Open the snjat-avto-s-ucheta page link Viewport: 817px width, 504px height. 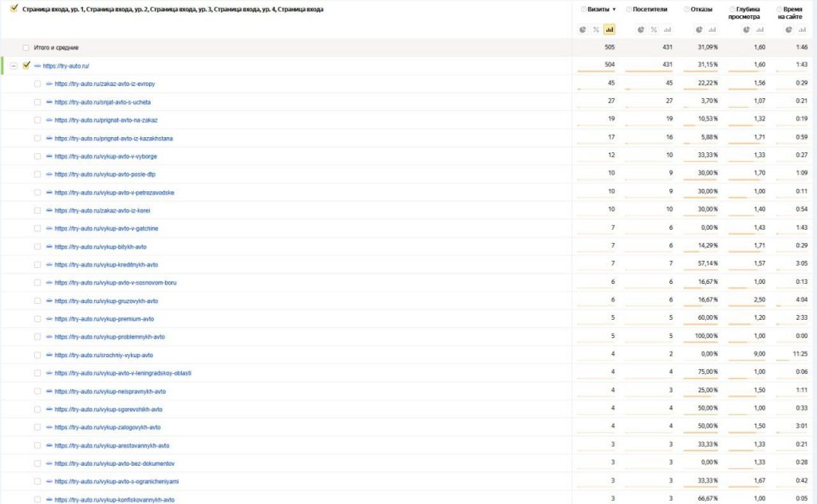coord(102,102)
